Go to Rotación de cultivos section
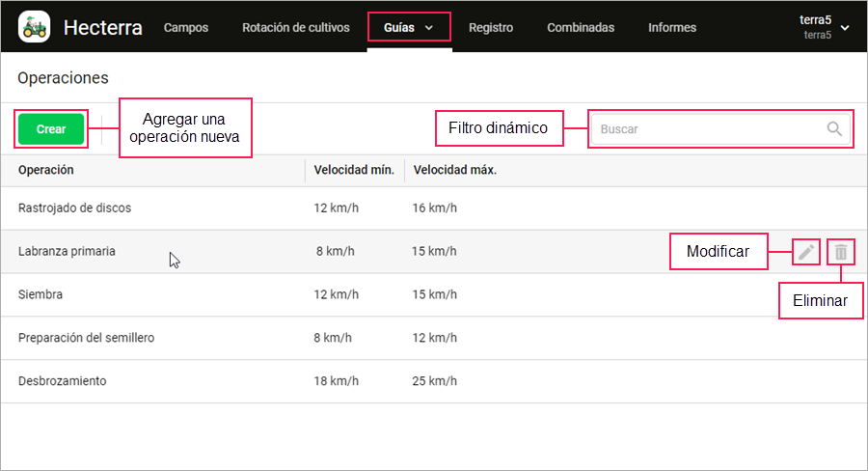The height and width of the screenshot is (471, 868). click(296, 28)
